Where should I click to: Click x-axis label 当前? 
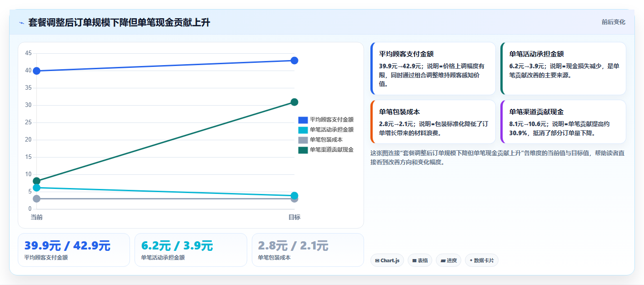coord(36,217)
